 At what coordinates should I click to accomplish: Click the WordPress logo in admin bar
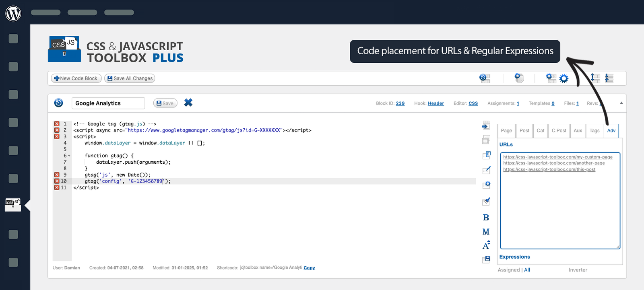pyautogui.click(x=13, y=13)
